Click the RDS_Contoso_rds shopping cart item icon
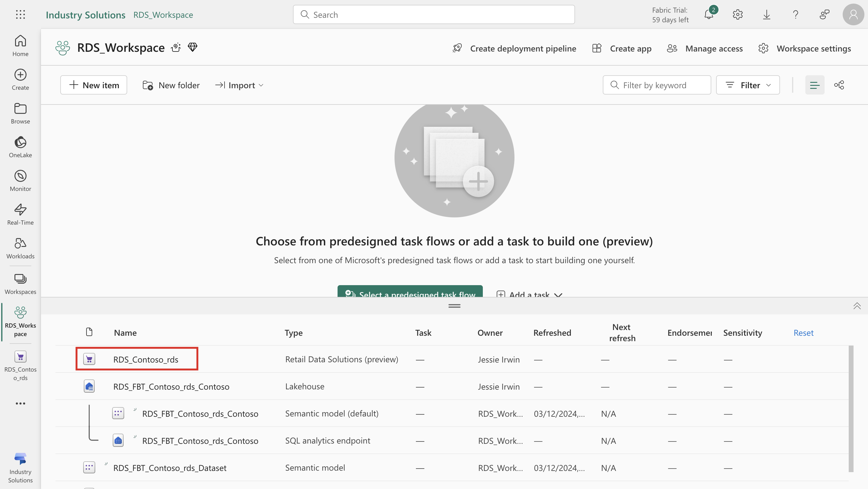This screenshot has height=489, width=868. tap(89, 359)
